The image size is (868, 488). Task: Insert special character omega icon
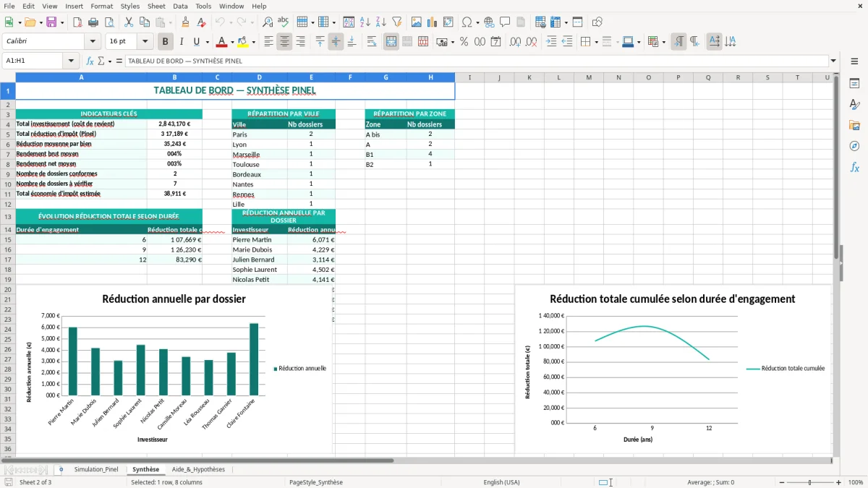467,22
